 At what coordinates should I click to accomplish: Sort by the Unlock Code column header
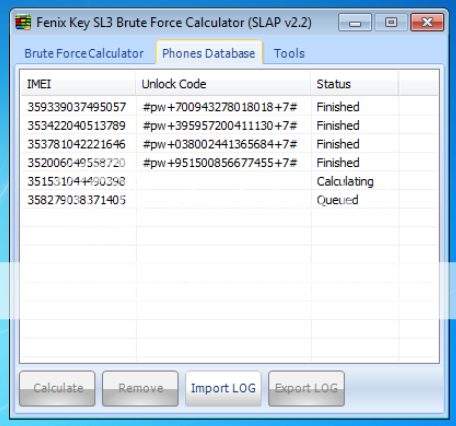[x=223, y=84]
